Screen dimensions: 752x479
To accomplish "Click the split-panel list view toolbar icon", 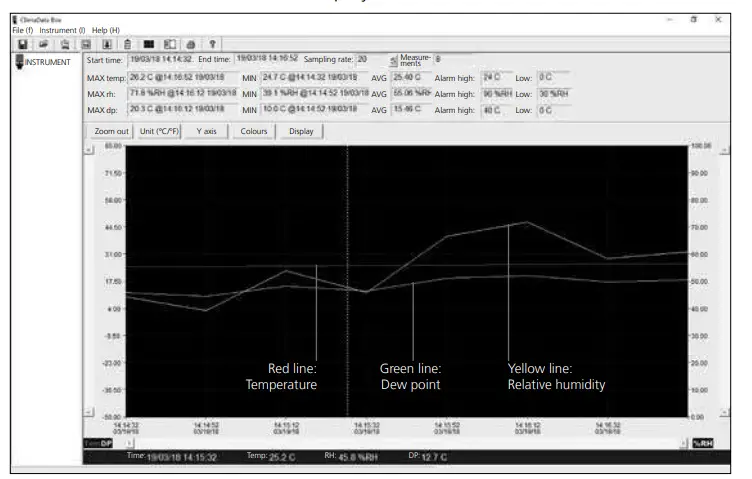I will tap(170, 45).
